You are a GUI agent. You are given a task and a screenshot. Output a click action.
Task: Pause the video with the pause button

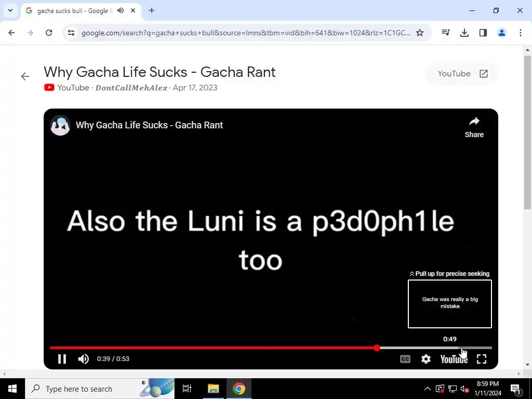(x=62, y=359)
